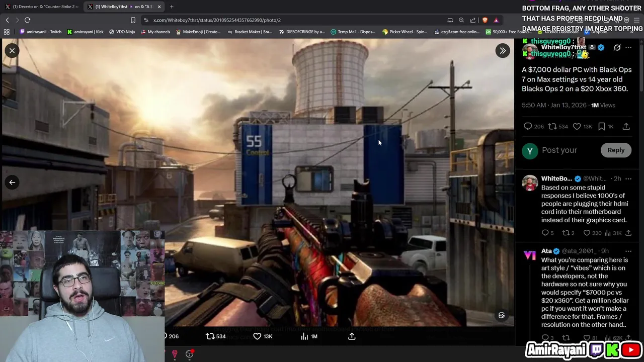
Task: Open the My channels bookmark
Action: point(155,32)
